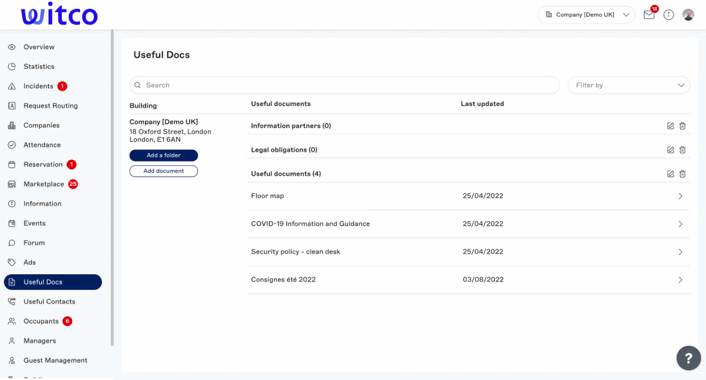Click the Overview eye icon

[12, 47]
